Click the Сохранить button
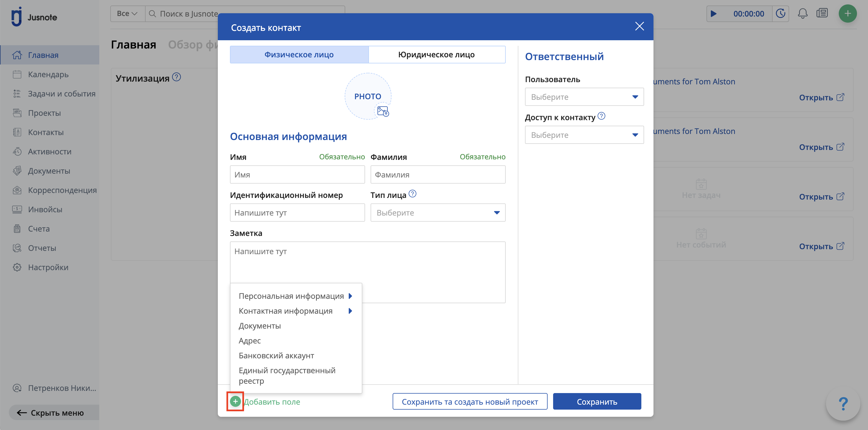Screen dimensions: 868x430 click(x=597, y=402)
